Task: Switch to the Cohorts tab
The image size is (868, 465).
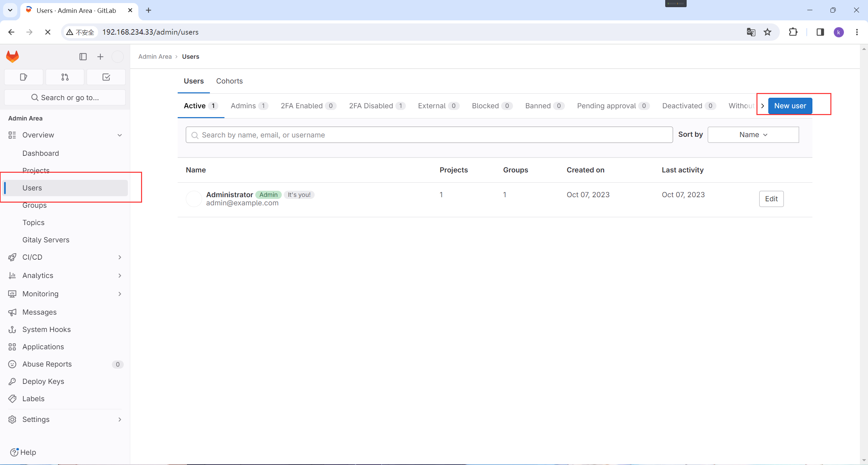Action: pos(229,81)
